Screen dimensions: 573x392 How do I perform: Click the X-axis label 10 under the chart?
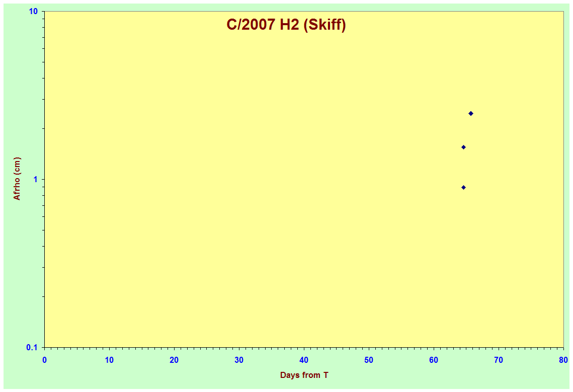click(109, 360)
